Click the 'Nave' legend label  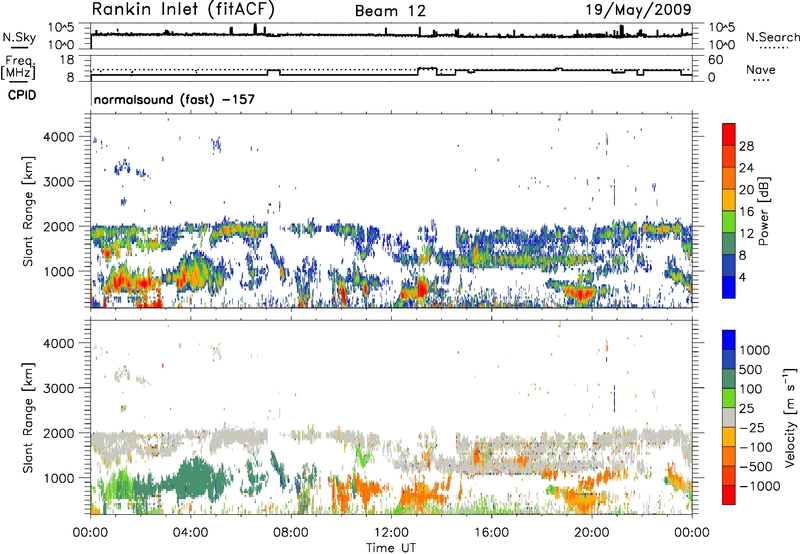(x=761, y=70)
